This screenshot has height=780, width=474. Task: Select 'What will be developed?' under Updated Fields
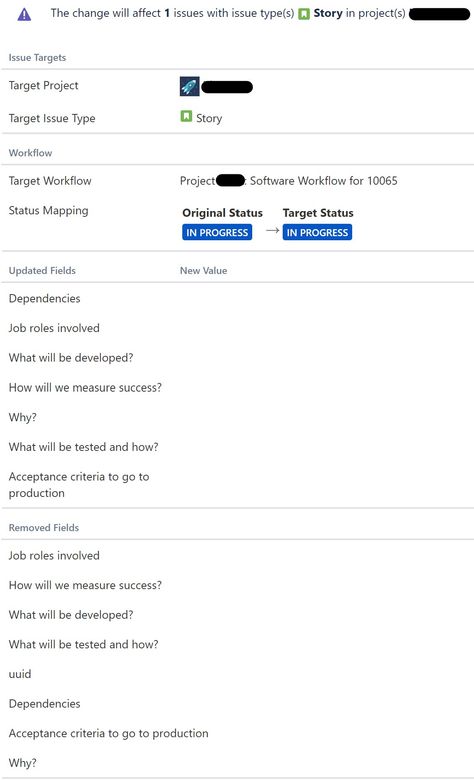coord(71,358)
